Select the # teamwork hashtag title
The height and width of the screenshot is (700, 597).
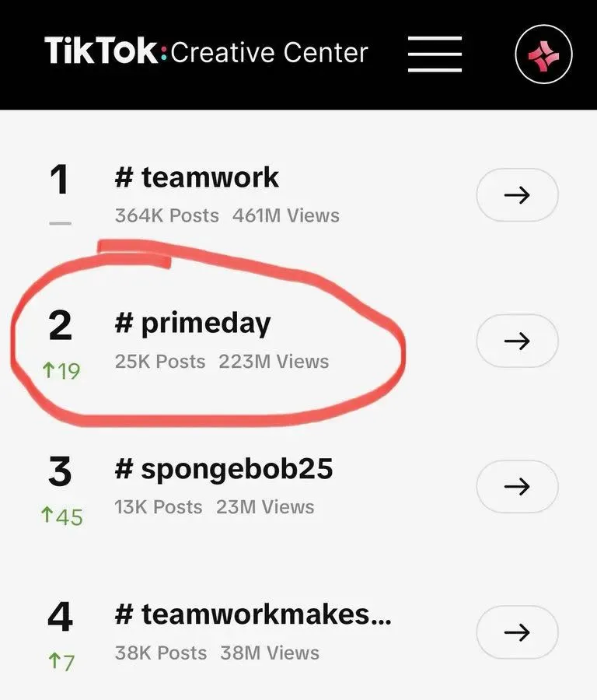coord(197,177)
